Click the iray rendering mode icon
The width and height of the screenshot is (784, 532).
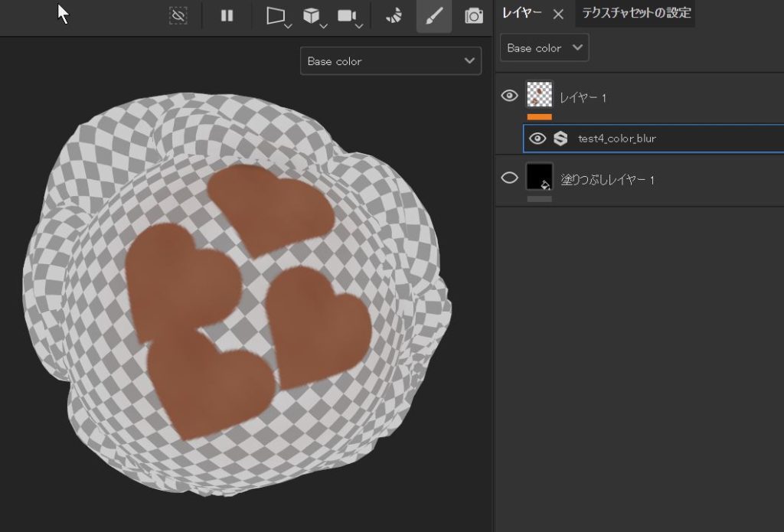[394, 15]
